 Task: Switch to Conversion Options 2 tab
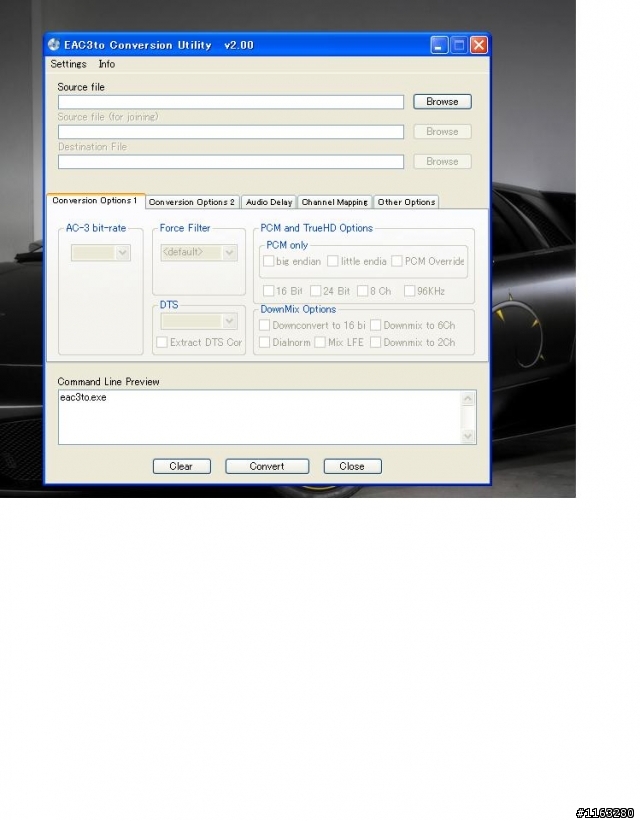(192, 202)
